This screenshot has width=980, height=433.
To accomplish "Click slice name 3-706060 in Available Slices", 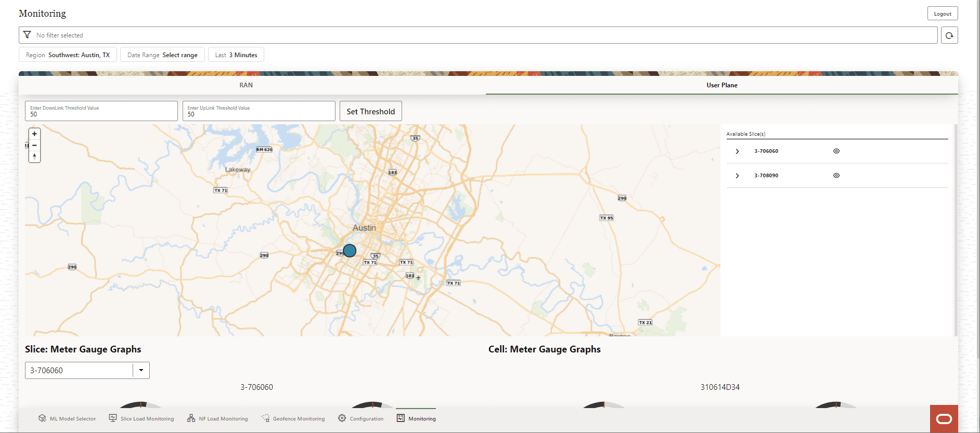I will [766, 151].
